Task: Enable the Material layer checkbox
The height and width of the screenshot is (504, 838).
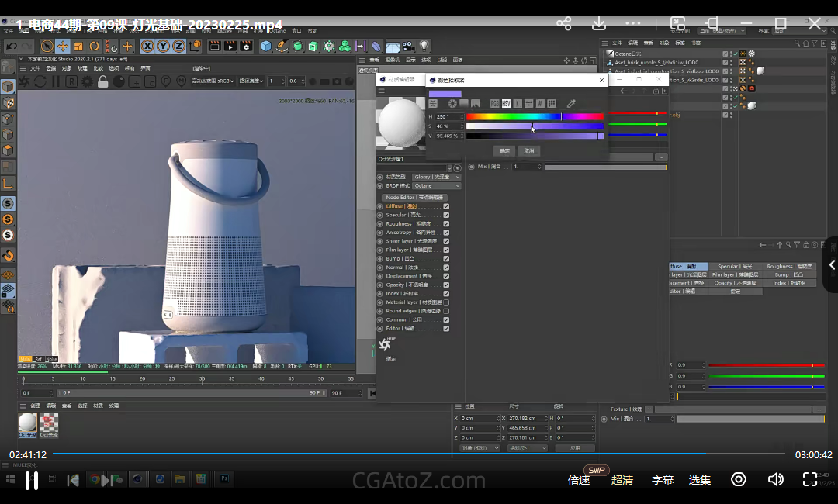Action: click(x=446, y=302)
